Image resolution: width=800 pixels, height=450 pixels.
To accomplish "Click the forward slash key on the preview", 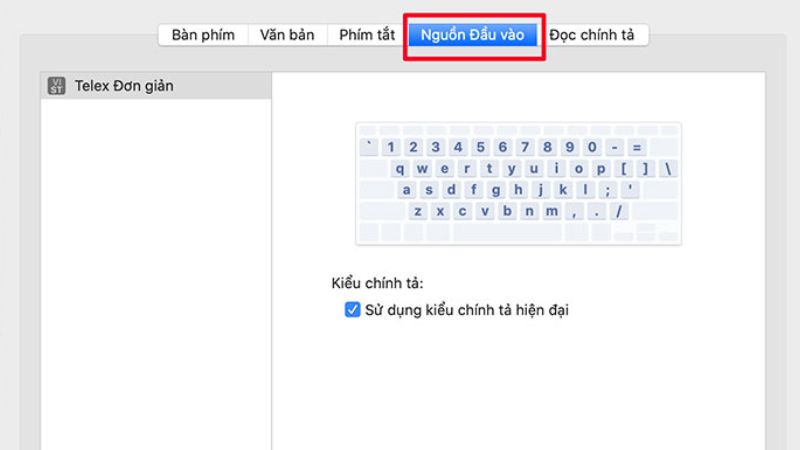I will 620,211.
